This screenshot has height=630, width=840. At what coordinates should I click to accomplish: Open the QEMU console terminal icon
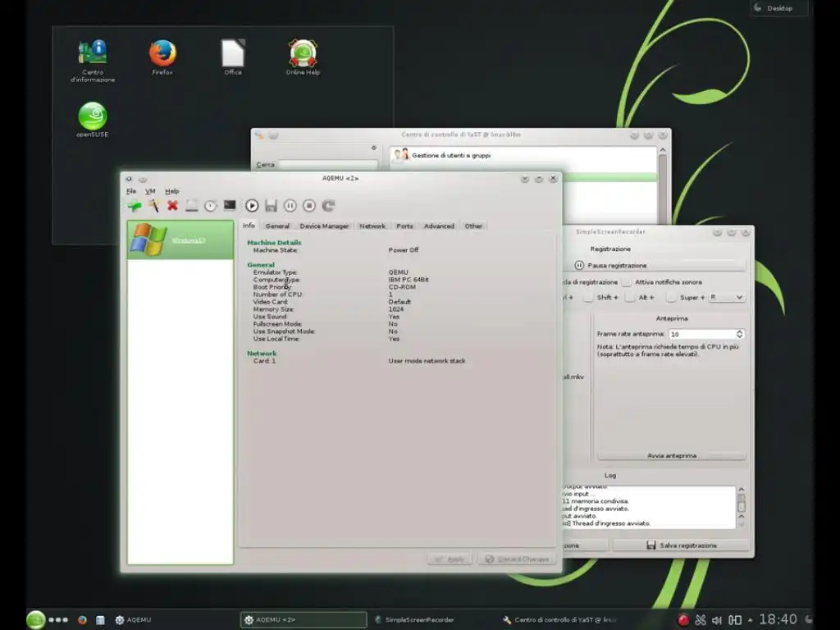point(230,205)
